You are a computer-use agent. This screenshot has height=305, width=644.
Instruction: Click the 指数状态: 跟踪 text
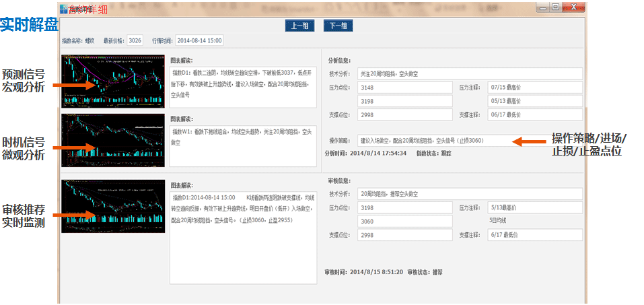(x=434, y=154)
